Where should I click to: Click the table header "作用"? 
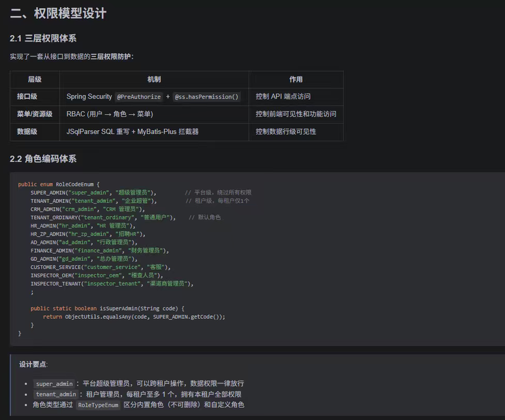click(x=295, y=80)
